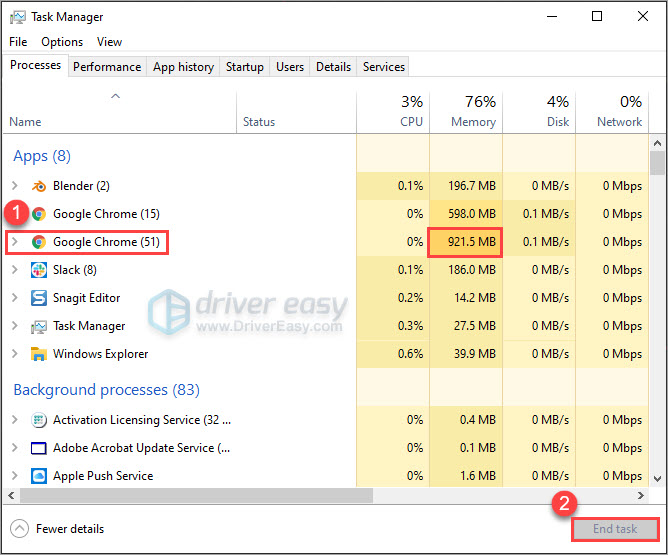Viewport: 668px width, 555px height.
Task: Click the 14.2 MB memory cell
Action: pyautogui.click(x=466, y=298)
